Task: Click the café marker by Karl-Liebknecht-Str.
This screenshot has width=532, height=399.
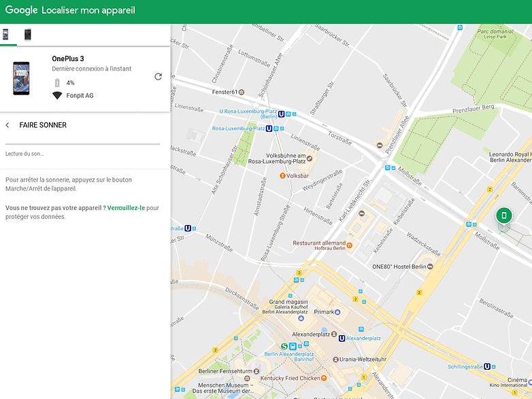Action: tap(361, 213)
